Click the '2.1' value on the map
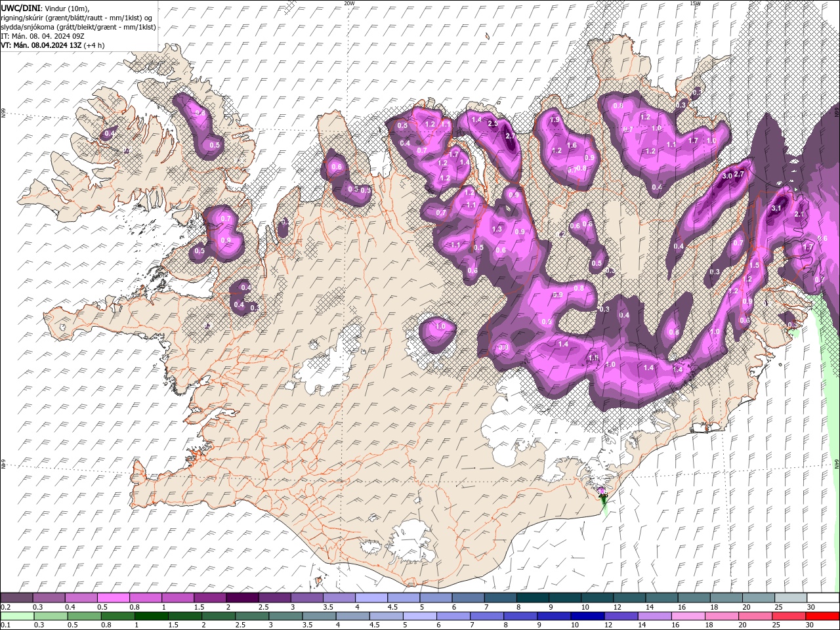 [799, 215]
